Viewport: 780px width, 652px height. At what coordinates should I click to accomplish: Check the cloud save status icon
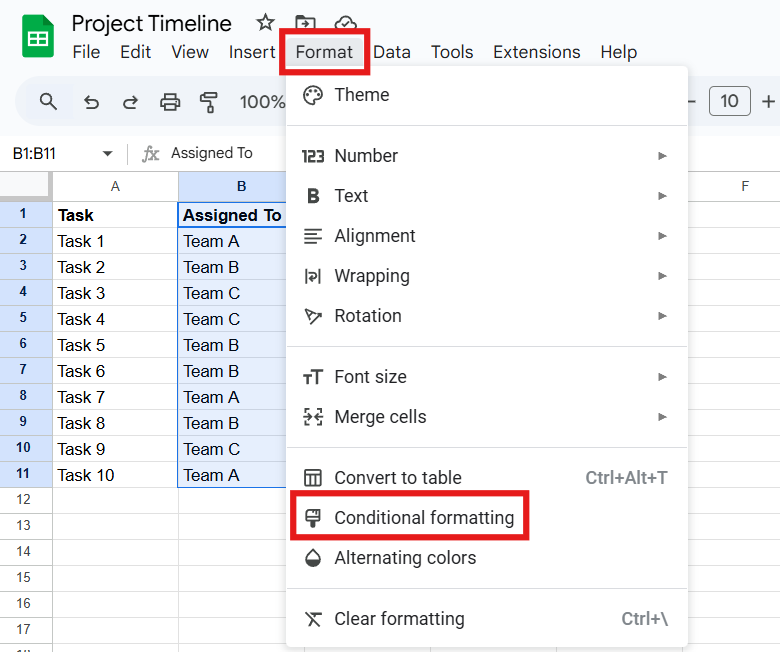pyautogui.click(x=345, y=23)
